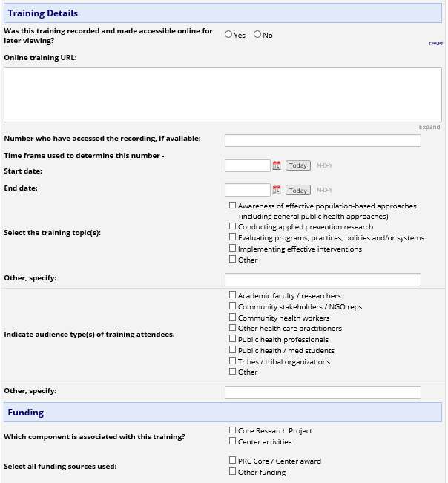Select No for training recorded online
The image size is (448, 483).
coord(257,35)
